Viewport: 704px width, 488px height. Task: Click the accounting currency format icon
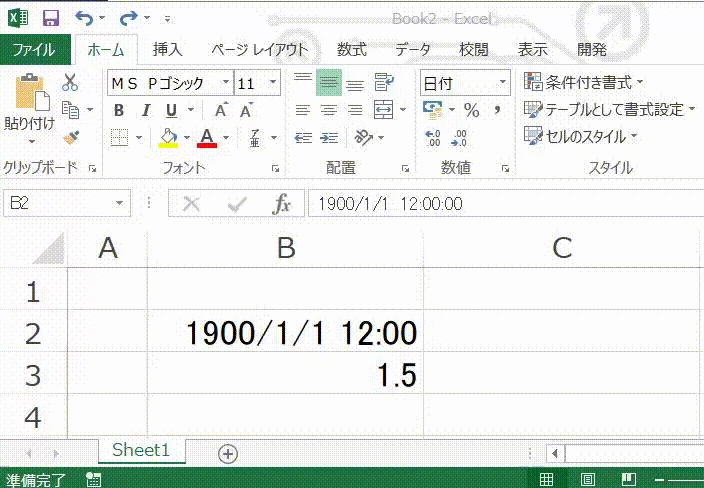coord(433,110)
